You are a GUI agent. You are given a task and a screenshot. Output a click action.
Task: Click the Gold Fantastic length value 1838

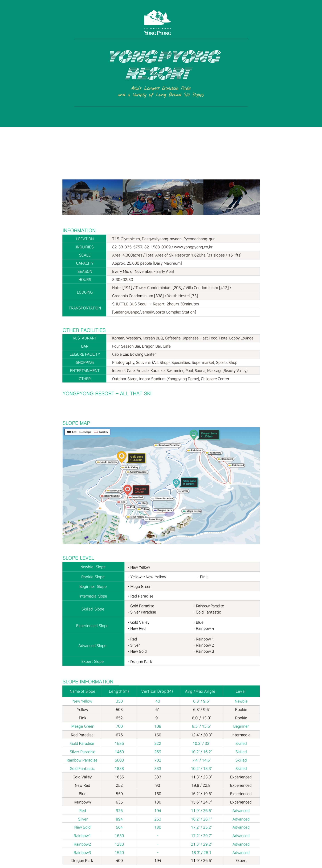click(x=119, y=769)
